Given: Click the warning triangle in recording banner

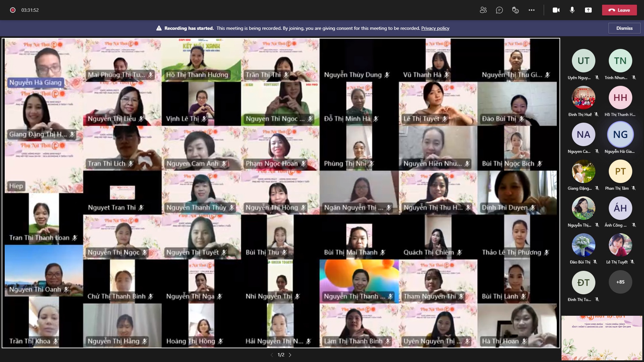Looking at the screenshot, I should point(159,28).
